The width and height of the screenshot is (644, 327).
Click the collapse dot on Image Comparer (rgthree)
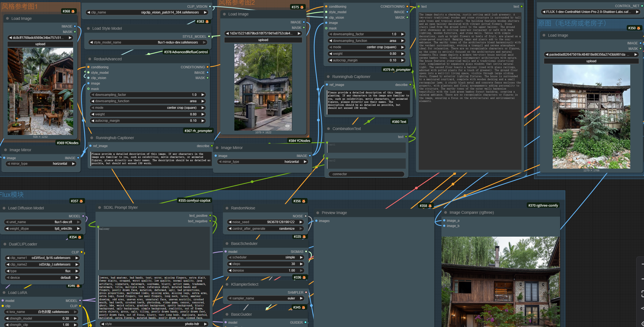coord(446,212)
